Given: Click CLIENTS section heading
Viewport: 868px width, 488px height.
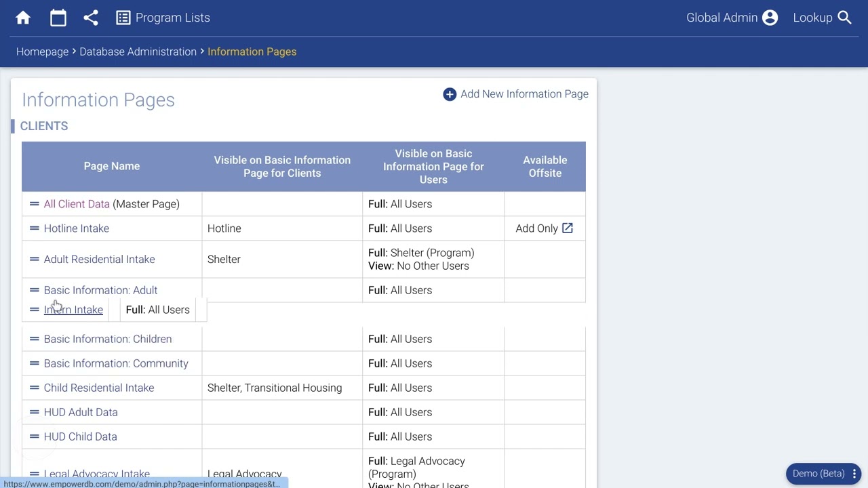Looking at the screenshot, I should pos(44,126).
